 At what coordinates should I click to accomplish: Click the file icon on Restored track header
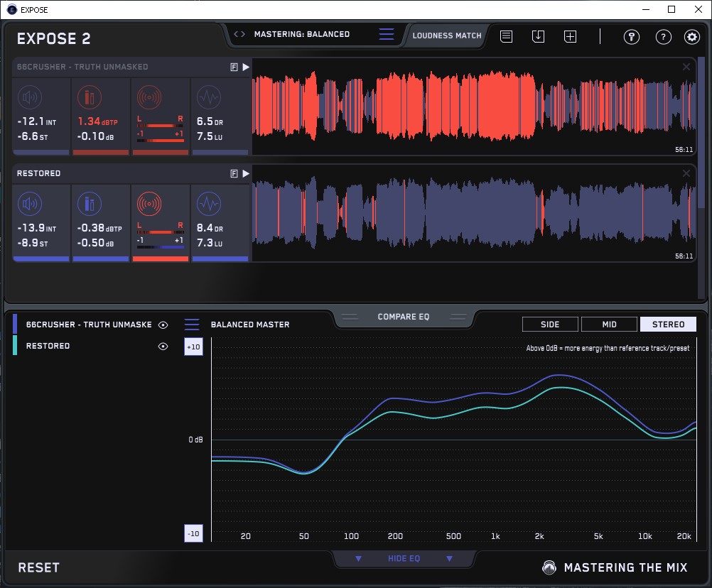(x=234, y=174)
